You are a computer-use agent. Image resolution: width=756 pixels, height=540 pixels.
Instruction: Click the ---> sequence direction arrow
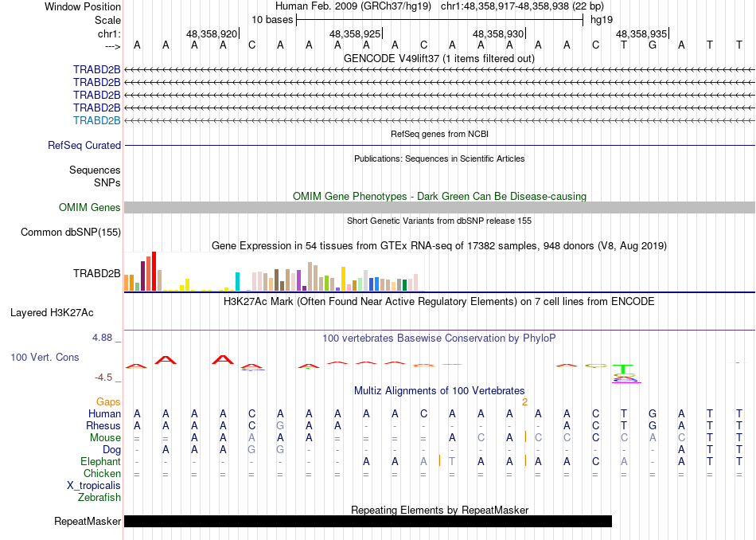(x=113, y=46)
